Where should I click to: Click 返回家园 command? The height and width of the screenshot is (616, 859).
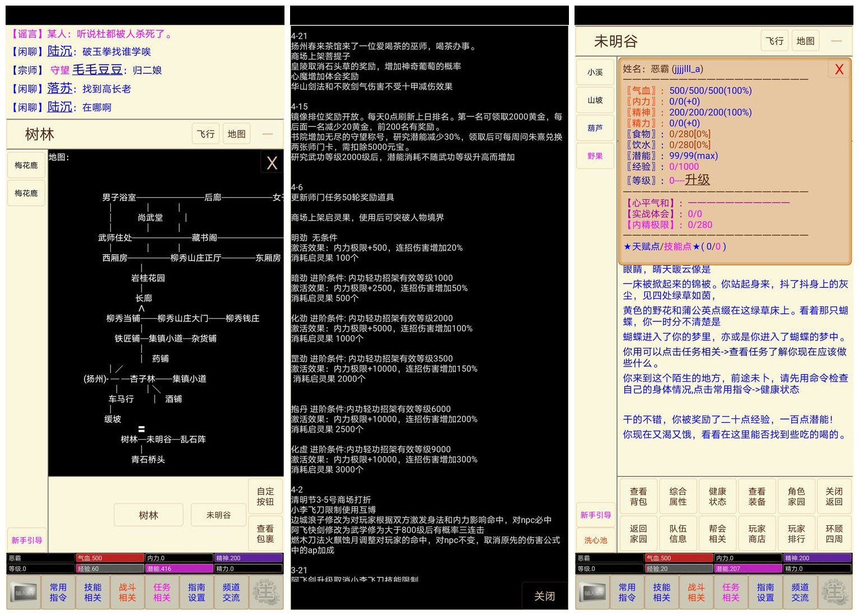pos(638,534)
